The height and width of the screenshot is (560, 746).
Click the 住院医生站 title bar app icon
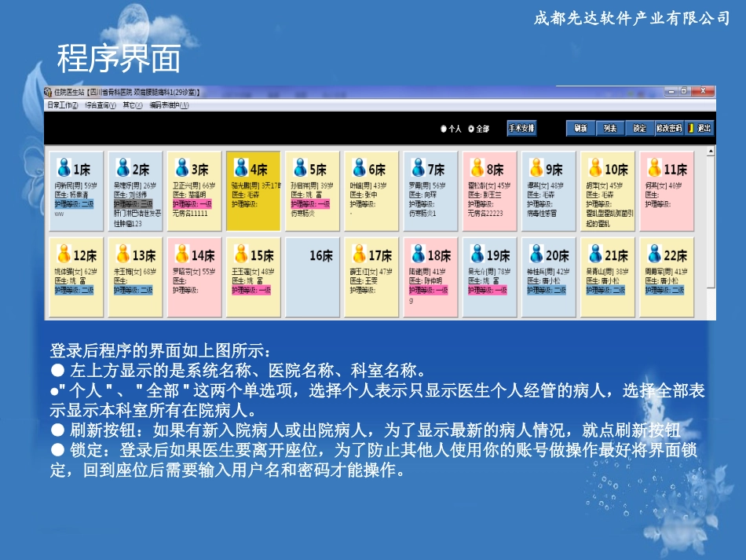48,92
